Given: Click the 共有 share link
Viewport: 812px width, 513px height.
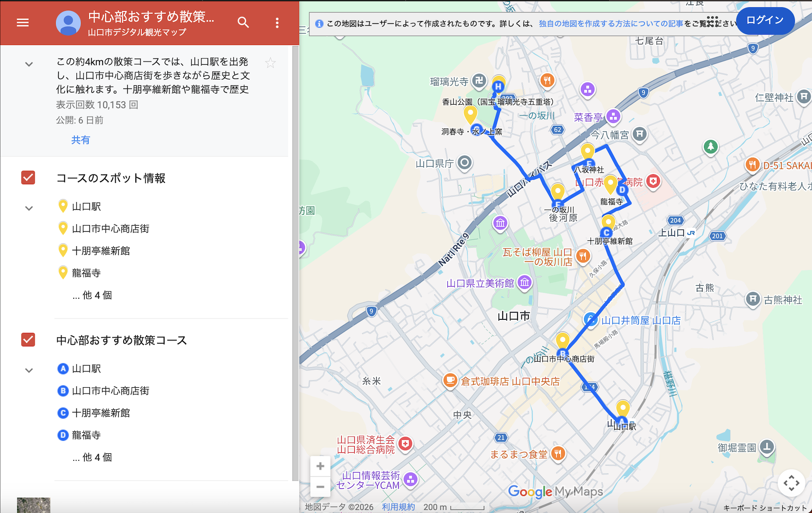Looking at the screenshot, I should click(x=80, y=140).
